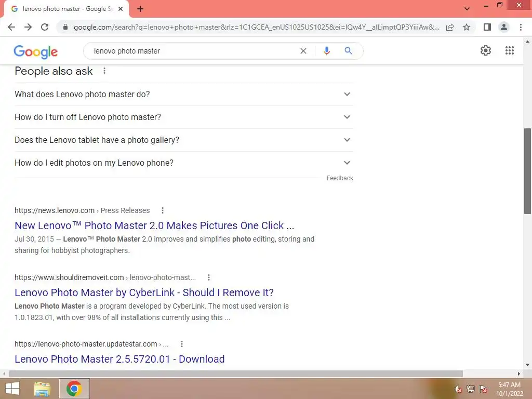Viewport: 532px width, 399px height.
Task: Send Feedback on People also ask
Action: (x=340, y=178)
